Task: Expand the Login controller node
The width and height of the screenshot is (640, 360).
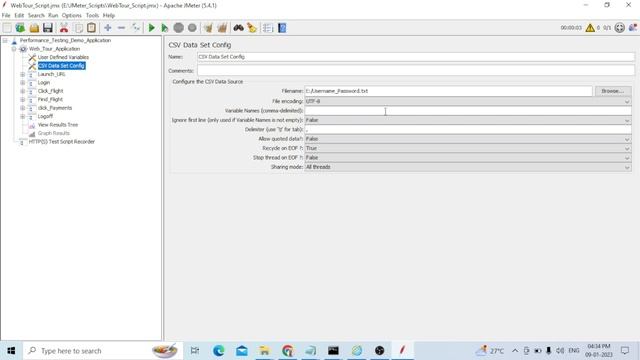Action: (x=23, y=82)
